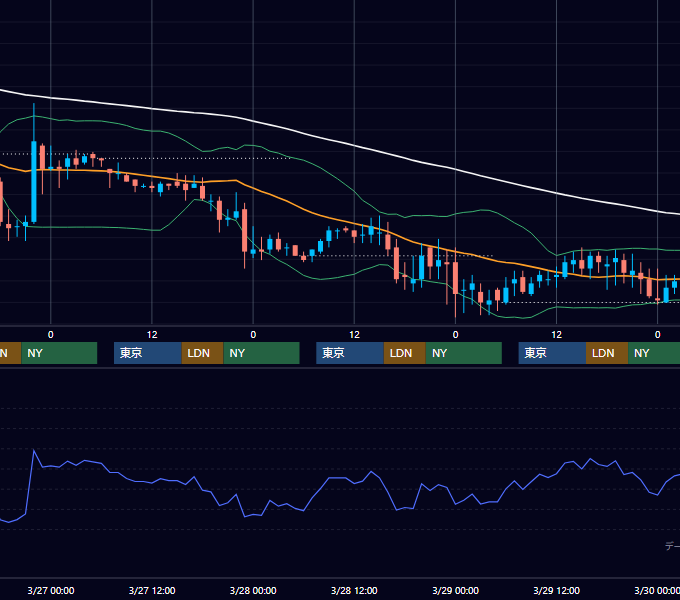Image resolution: width=680 pixels, height=600 pixels.
Task: Click the LDN session block on 3/27
Action: point(203,353)
